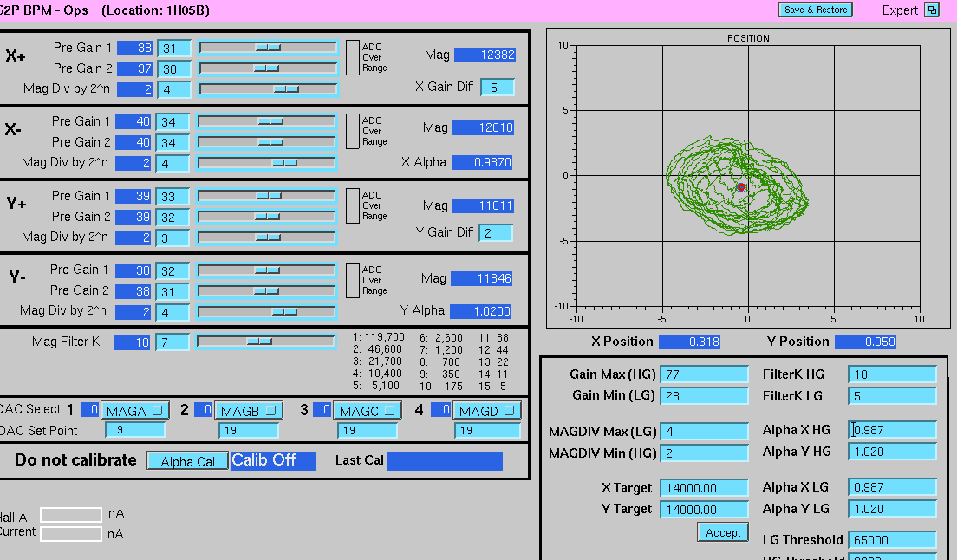
Task: Edit the DAC 3 Set Point field
Action: tap(368, 430)
